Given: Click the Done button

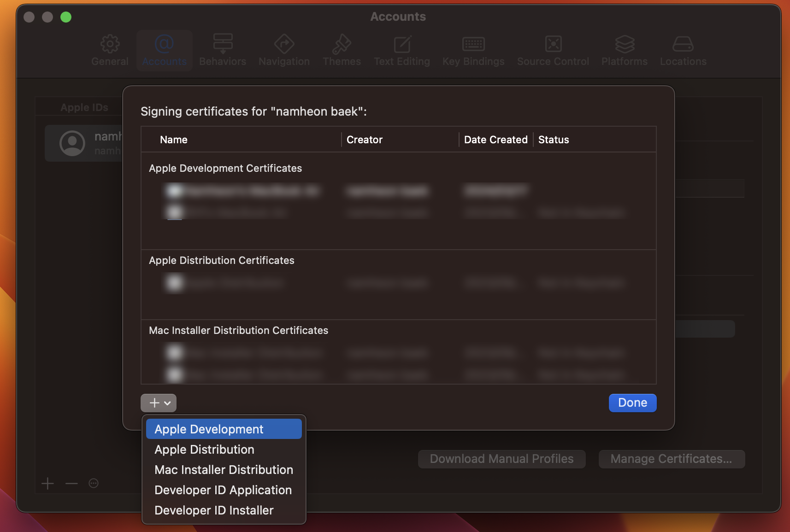Looking at the screenshot, I should 632,403.
